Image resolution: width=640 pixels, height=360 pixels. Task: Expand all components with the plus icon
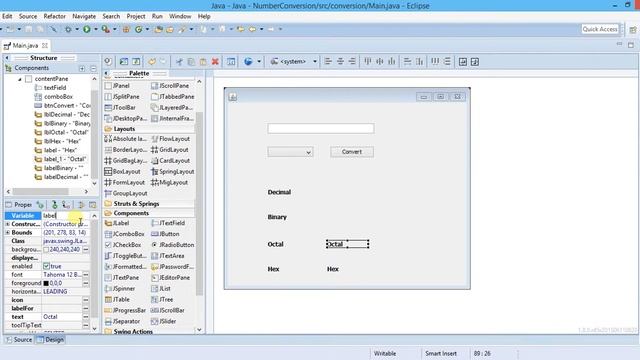pyautogui.click(x=82, y=68)
